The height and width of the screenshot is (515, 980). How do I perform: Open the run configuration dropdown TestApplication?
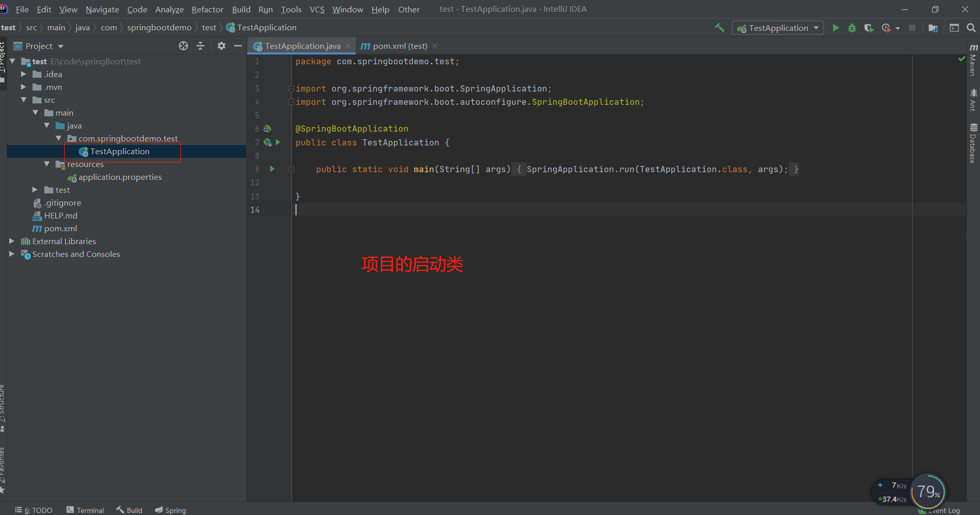point(778,28)
